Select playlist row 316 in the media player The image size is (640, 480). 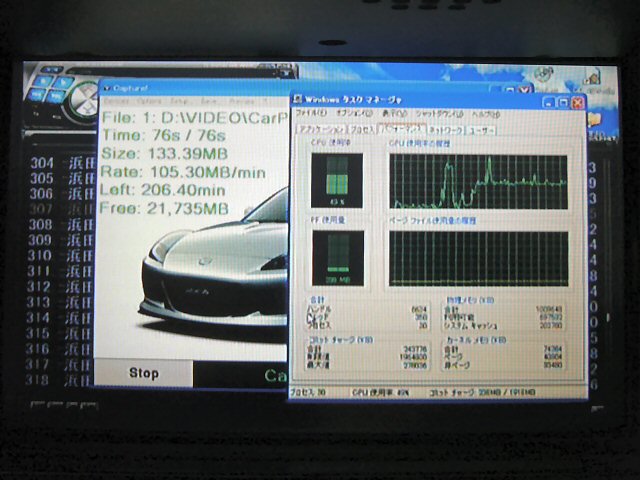pos(59,349)
